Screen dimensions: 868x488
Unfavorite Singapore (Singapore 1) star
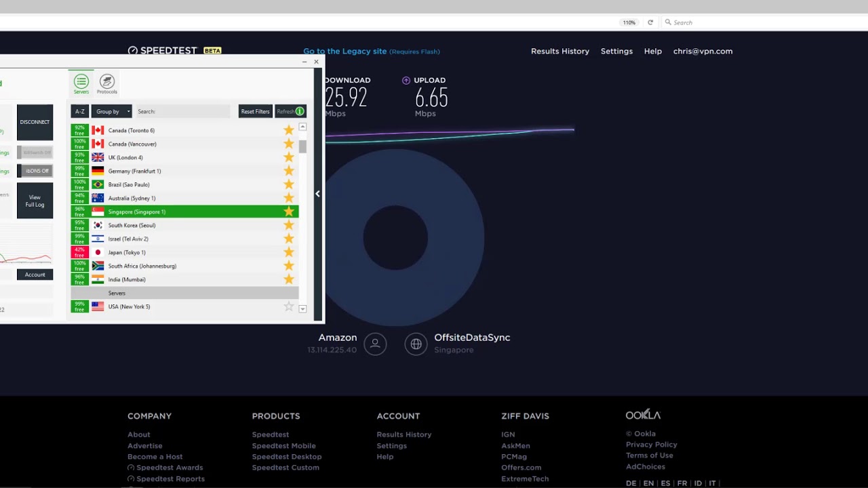(289, 211)
